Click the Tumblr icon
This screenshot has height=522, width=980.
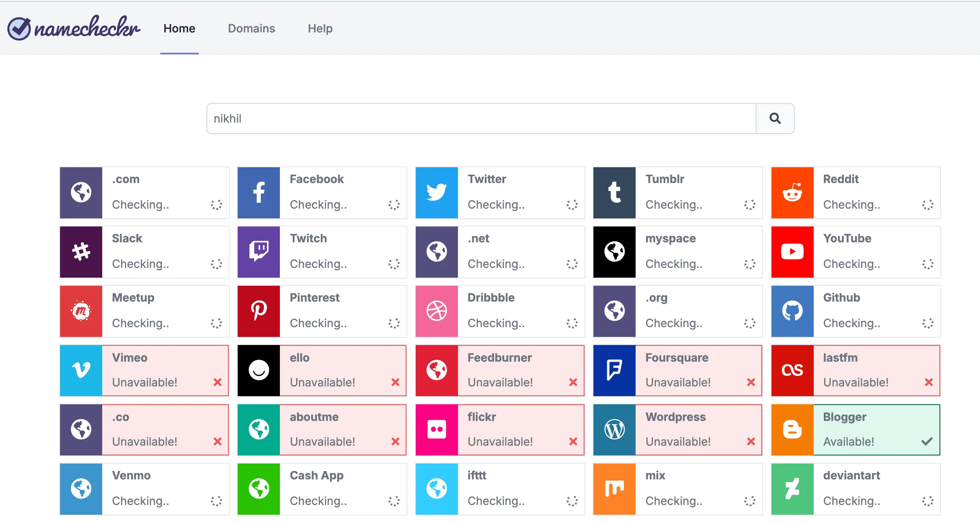pyautogui.click(x=615, y=193)
